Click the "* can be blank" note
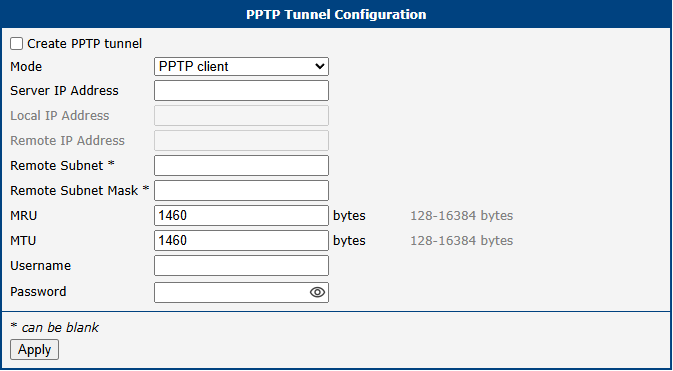Screen dimensions: 673x371 point(55,328)
